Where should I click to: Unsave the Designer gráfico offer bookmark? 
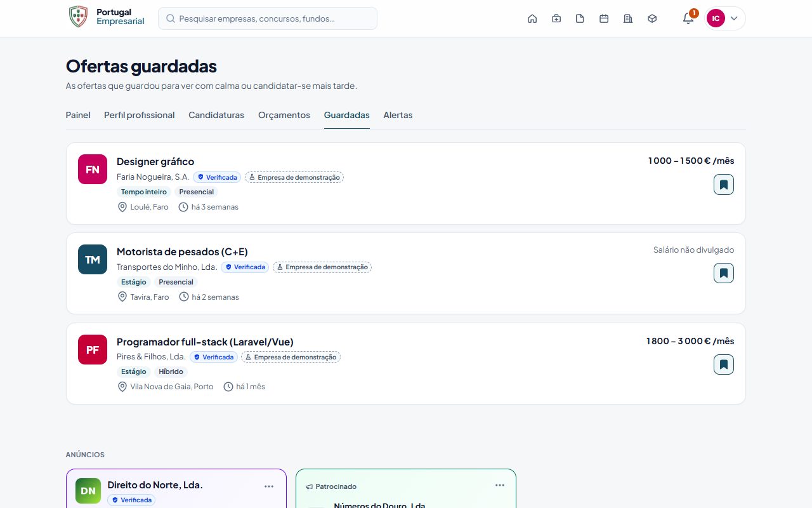click(x=724, y=185)
